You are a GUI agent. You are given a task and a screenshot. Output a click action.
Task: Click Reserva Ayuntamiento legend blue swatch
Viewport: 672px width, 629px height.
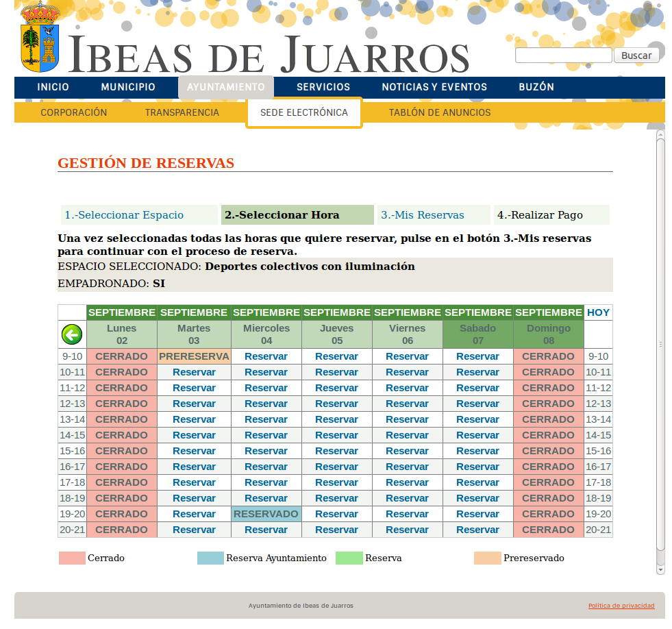tap(210, 558)
